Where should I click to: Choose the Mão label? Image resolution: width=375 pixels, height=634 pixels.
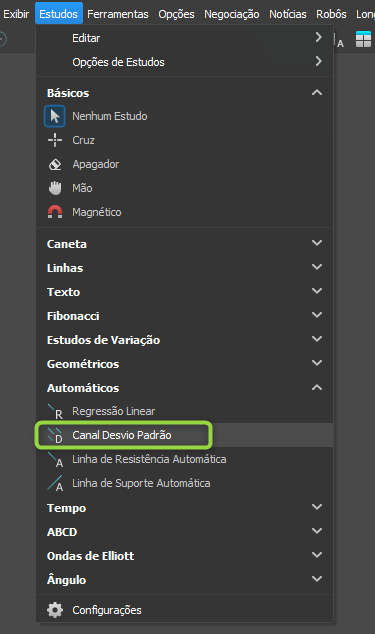coord(82,188)
